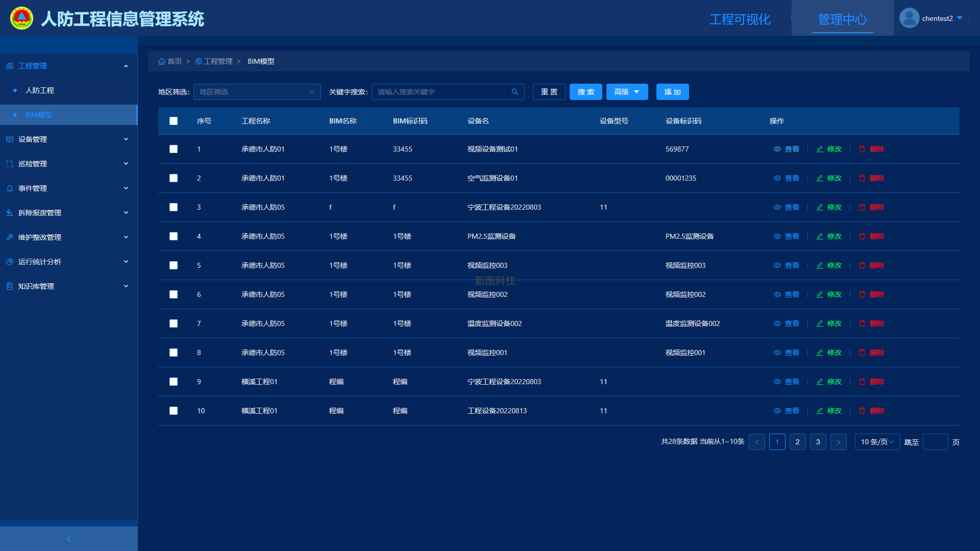
Task: Click the 添加 add button
Action: [x=672, y=92]
